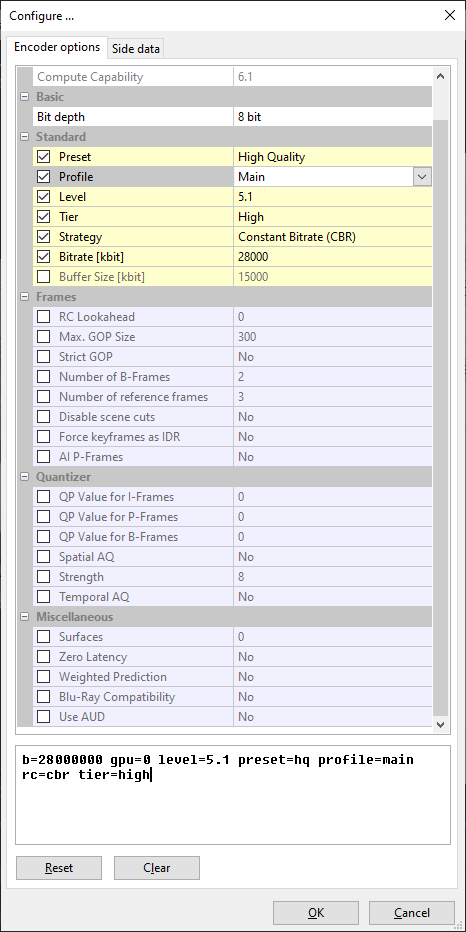Click the Level value 5.1

pos(333,197)
